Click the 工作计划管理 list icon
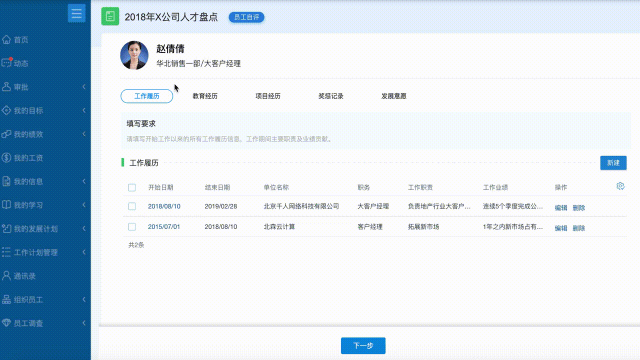This screenshot has width=640, height=360. point(6,252)
